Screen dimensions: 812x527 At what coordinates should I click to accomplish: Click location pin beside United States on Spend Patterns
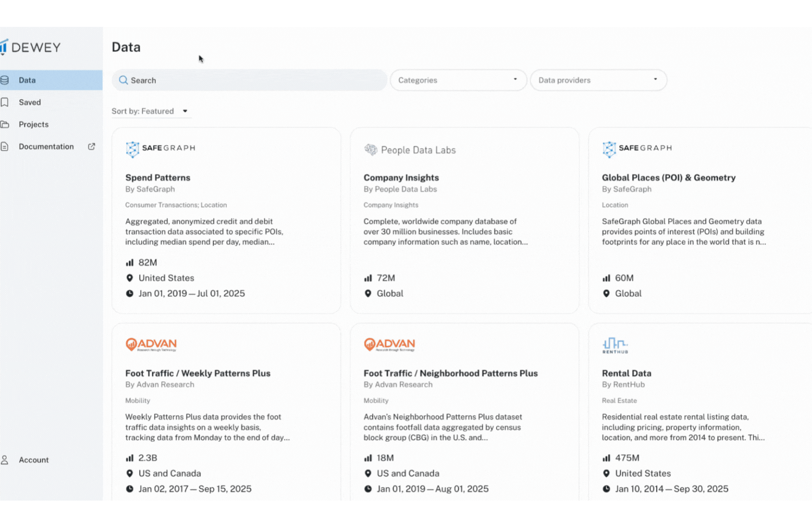[x=129, y=278]
